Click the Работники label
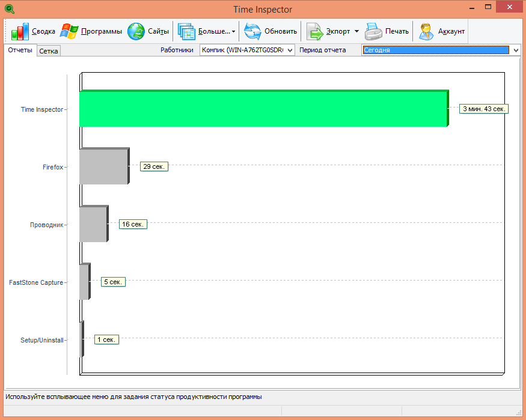 (177, 50)
